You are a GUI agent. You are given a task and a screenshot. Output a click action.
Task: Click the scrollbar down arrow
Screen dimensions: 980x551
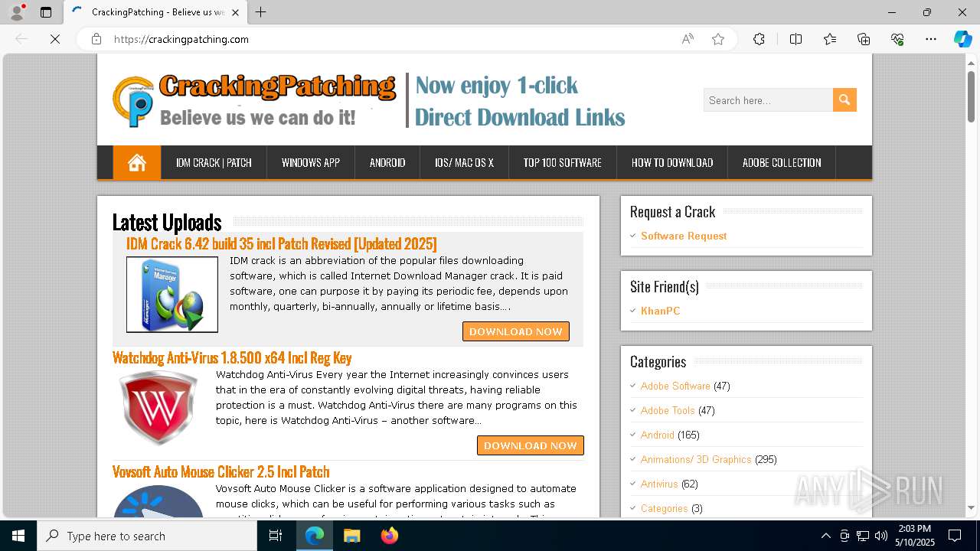coord(971,507)
